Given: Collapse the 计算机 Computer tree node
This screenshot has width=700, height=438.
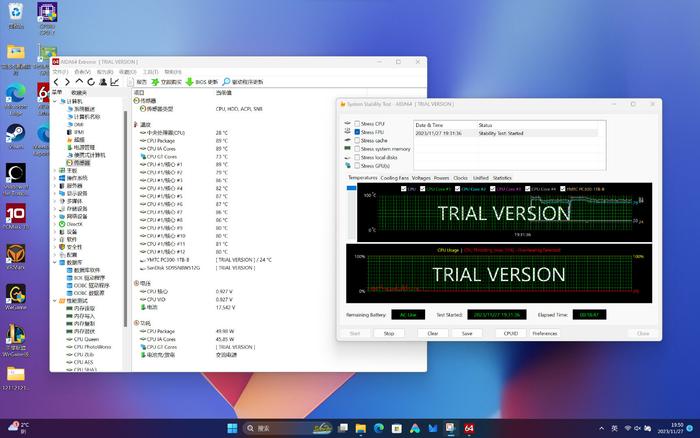Looking at the screenshot, I should 55,101.
